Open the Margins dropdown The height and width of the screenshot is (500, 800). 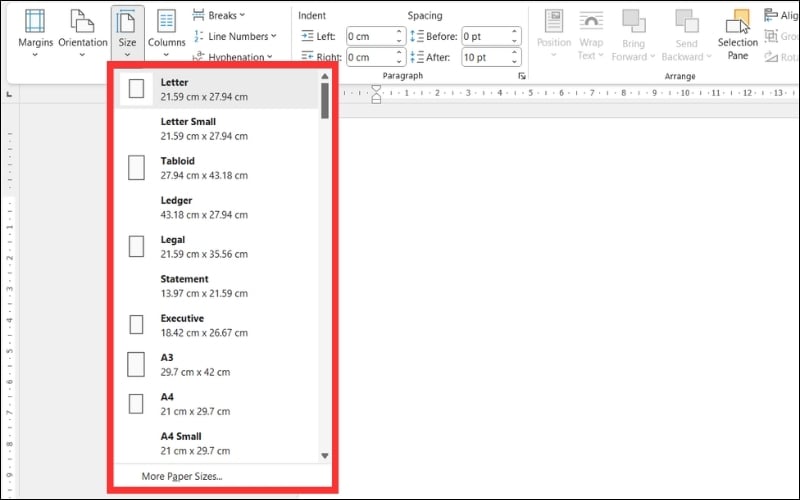pos(35,34)
